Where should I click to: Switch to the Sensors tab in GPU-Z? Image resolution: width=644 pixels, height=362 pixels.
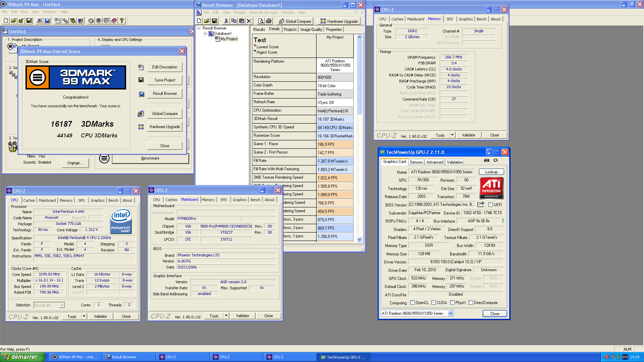click(416, 162)
